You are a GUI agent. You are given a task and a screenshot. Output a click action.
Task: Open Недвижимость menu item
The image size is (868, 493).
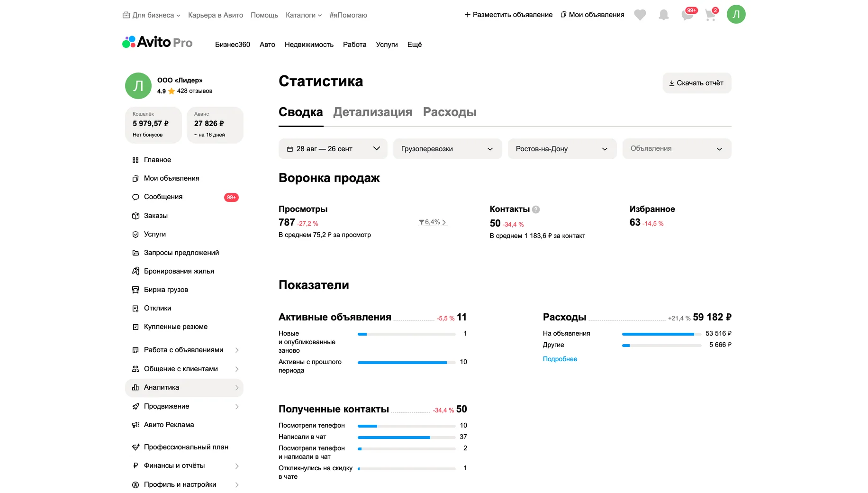tap(309, 45)
